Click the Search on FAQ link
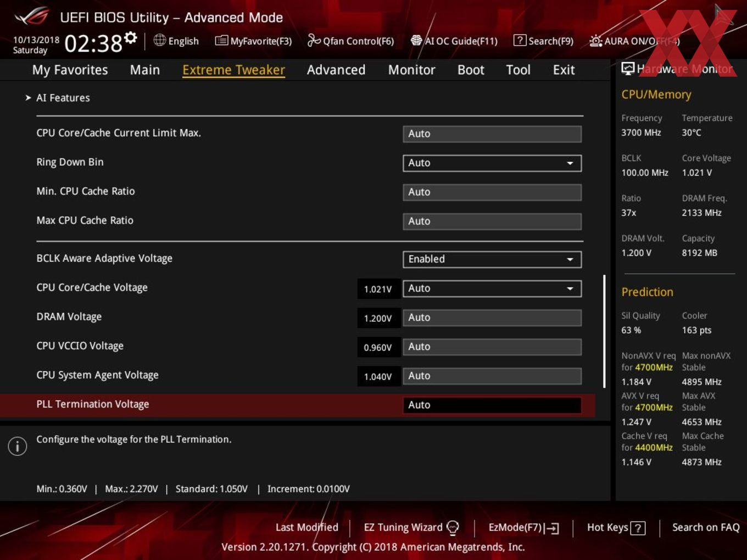The height and width of the screenshot is (560, 747). click(x=706, y=527)
